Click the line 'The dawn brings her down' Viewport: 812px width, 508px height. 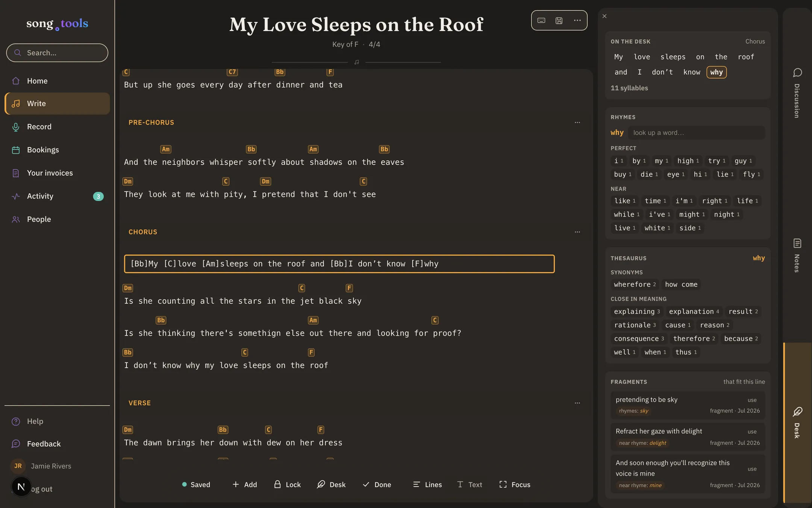[233, 443]
